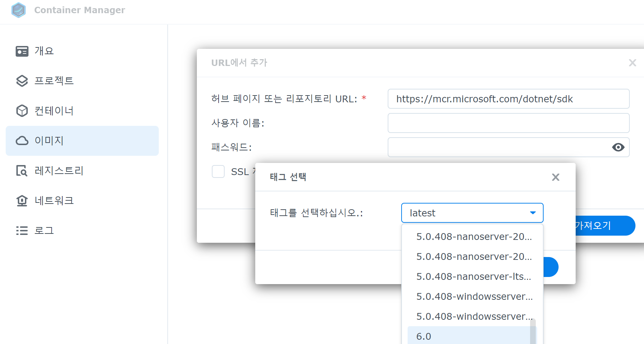The height and width of the screenshot is (344, 644).
Task: Click the 네트워크 house icon
Action: coord(22,201)
